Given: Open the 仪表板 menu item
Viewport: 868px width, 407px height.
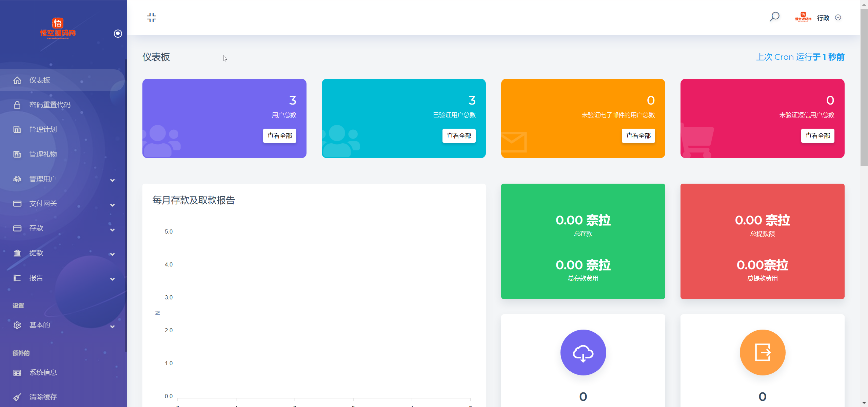Looking at the screenshot, I should [x=62, y=80].
